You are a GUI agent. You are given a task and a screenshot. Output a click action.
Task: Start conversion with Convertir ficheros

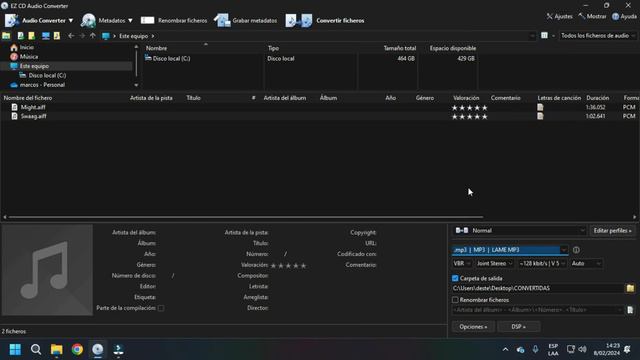[x=325, y=20]
